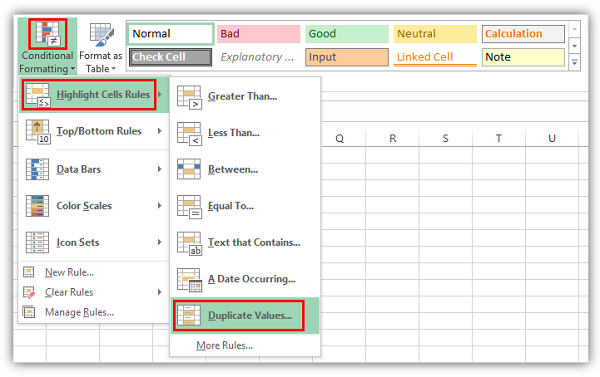
Task: Choose Between... from the submenu
Action: click(x=245, y=169)
